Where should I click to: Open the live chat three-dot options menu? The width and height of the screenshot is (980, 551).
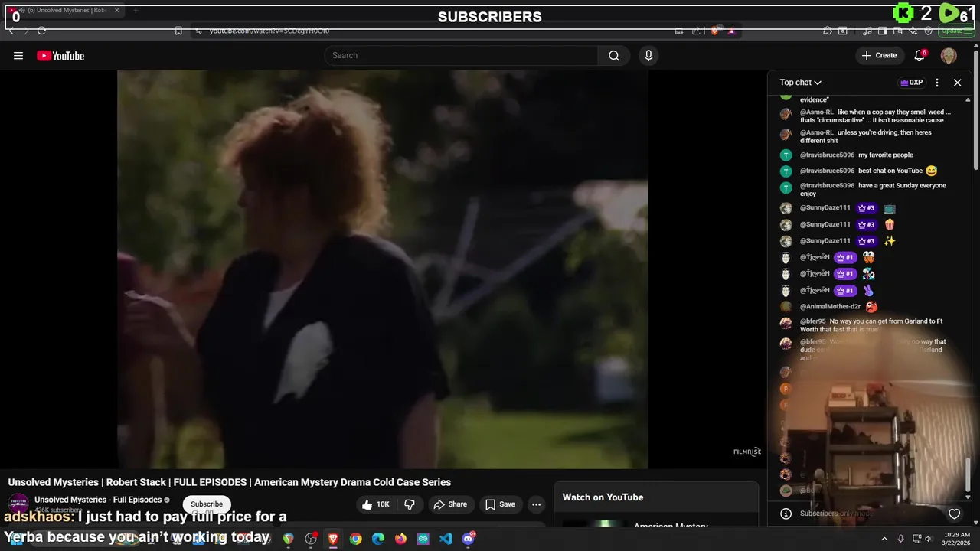point(936,83)
